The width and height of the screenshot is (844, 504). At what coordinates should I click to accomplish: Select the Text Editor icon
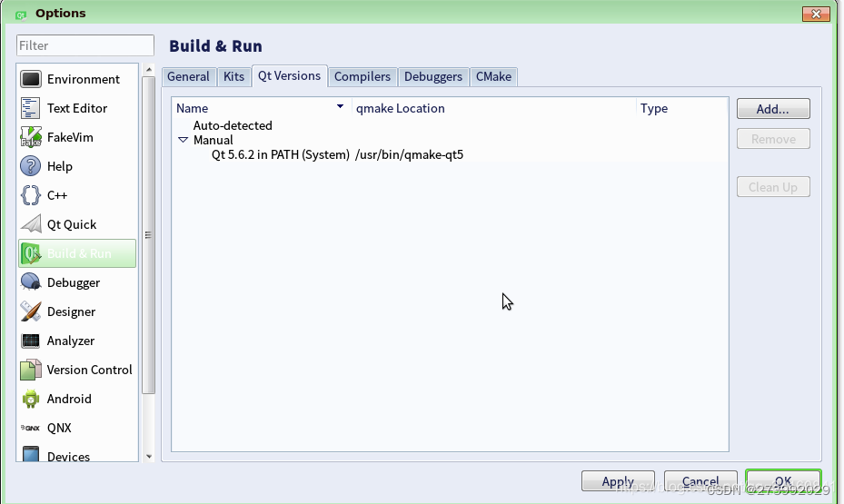tap(31, 108)
